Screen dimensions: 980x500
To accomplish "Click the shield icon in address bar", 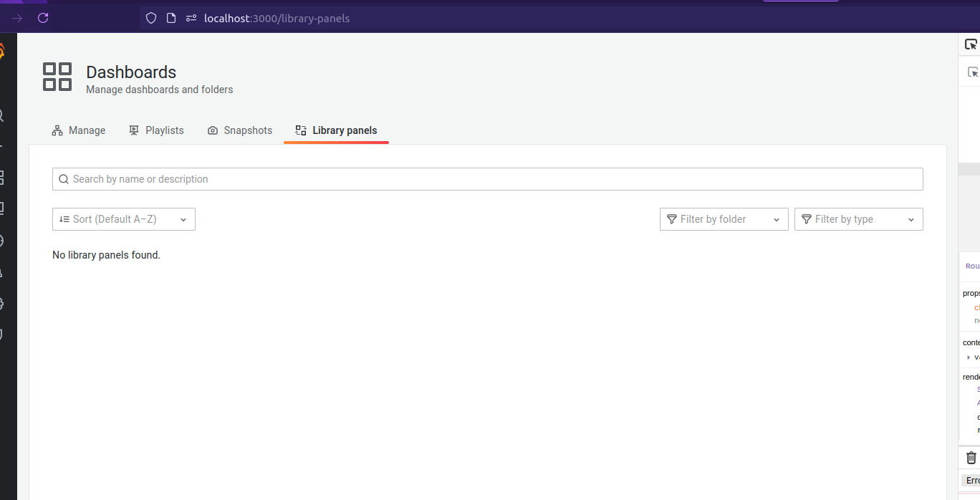I will (x=150, y=18).
